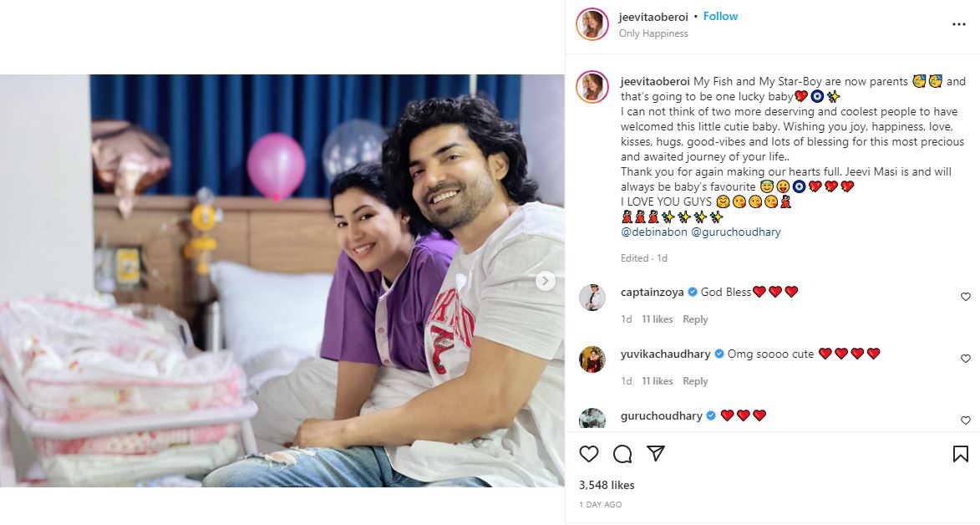Like captainzoya's God Bless comment

(x=965, y=297)
